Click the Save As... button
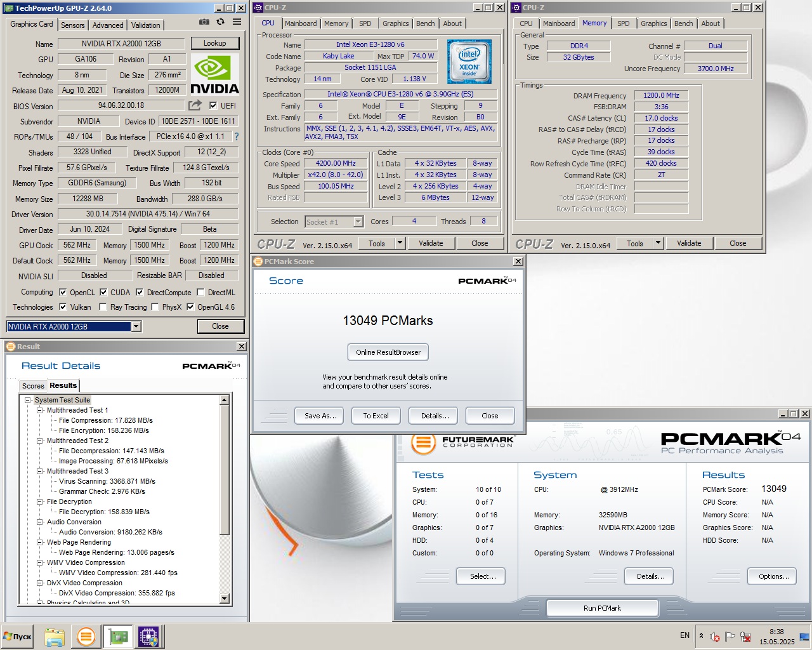 tap(320, 416)
